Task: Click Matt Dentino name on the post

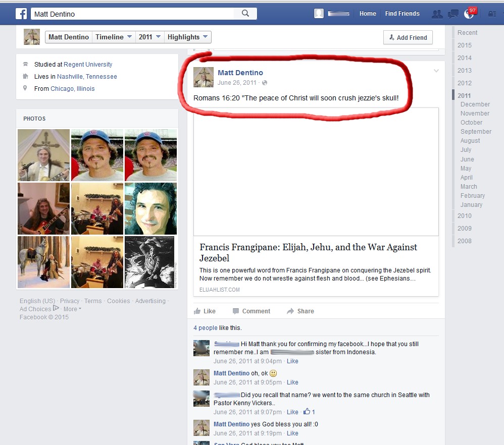Action: pyautogui.click(x=240, y=73)
